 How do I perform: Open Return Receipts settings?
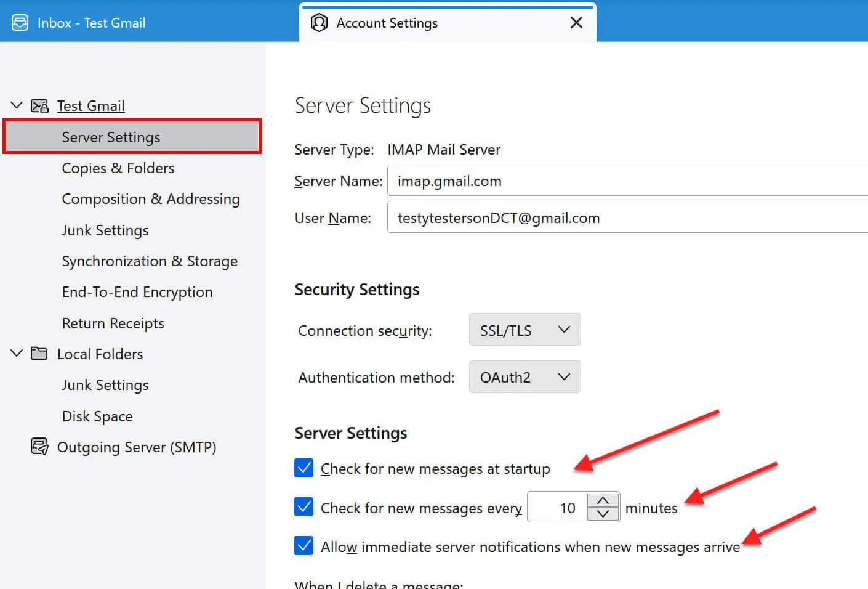[113, 323]
